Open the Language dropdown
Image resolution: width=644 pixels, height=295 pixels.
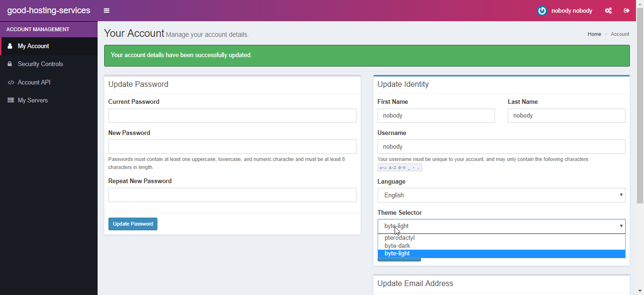501,195
